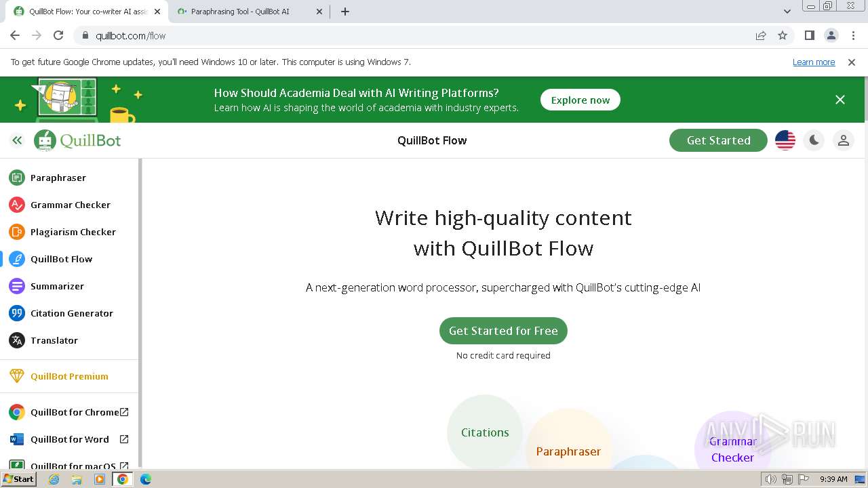Dismiss Chrome update notification bar

[x=852, y=62]
